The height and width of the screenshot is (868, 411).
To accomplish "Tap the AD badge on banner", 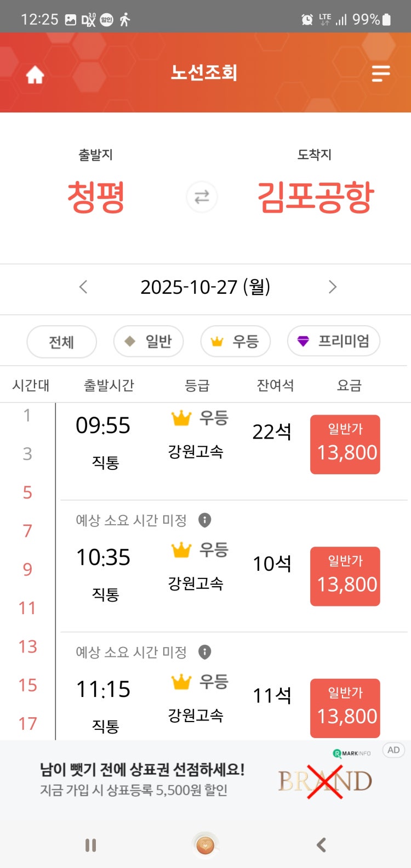I will click(x=393, y=750).
